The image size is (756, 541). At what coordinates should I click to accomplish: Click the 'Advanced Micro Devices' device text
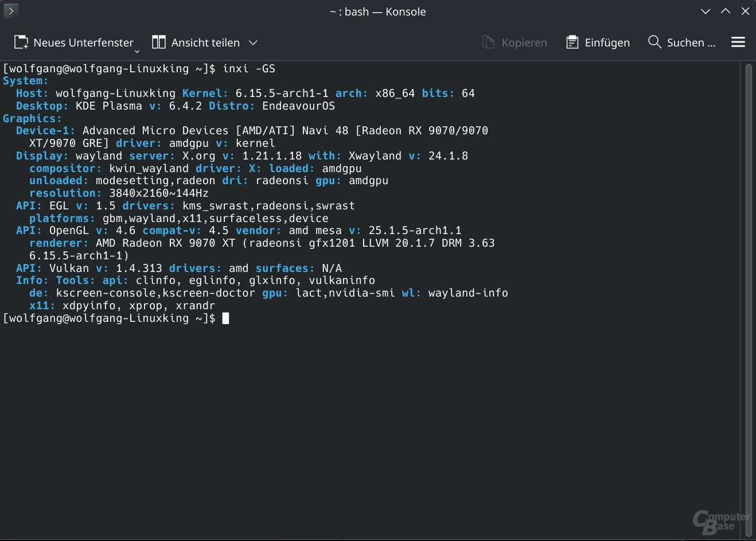pyautogui.click(x=155, y=131)
